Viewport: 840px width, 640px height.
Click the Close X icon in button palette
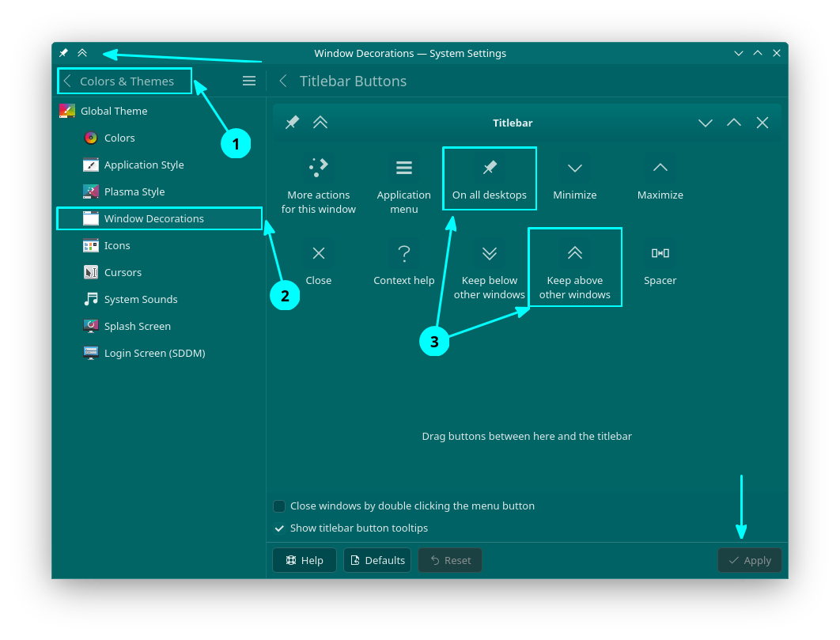319,253
